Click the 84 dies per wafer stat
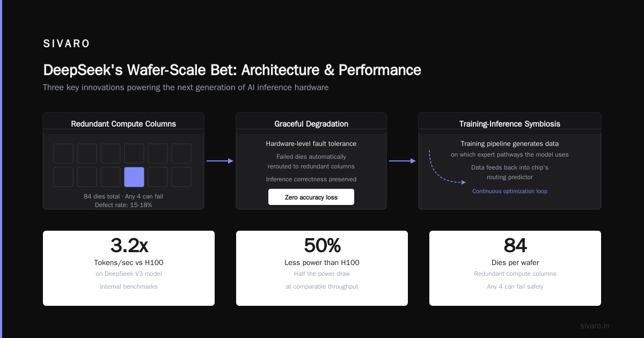Viewport: 644px width, 338px height. point(515,268)
